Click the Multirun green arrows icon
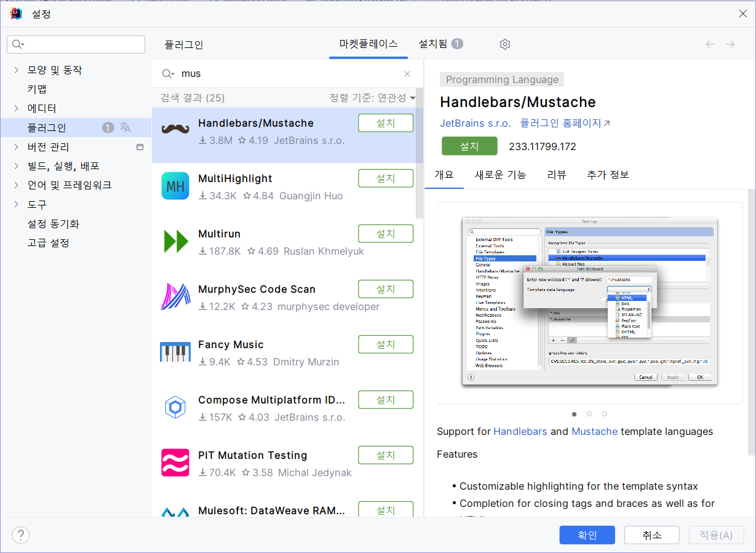This screenshot has width=756, height=553. [x=175, y=241]
